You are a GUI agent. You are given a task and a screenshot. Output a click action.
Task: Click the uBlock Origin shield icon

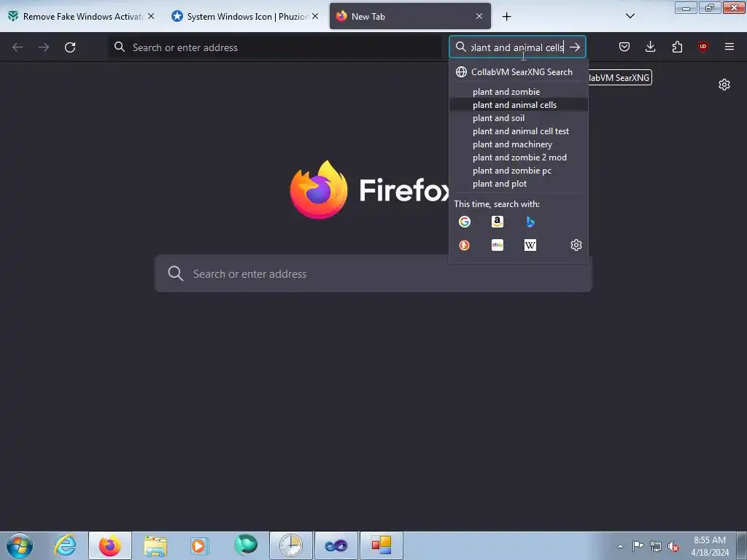coord(703,47)
